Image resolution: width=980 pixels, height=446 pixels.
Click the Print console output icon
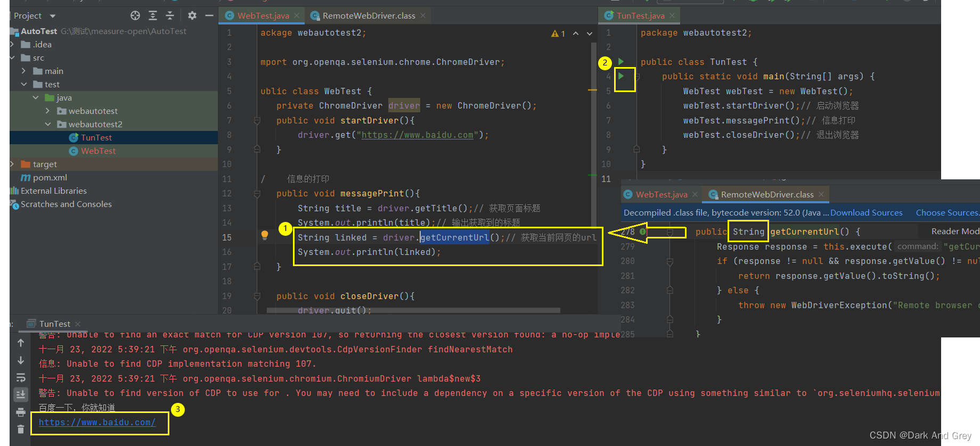[x=21, y=412]
